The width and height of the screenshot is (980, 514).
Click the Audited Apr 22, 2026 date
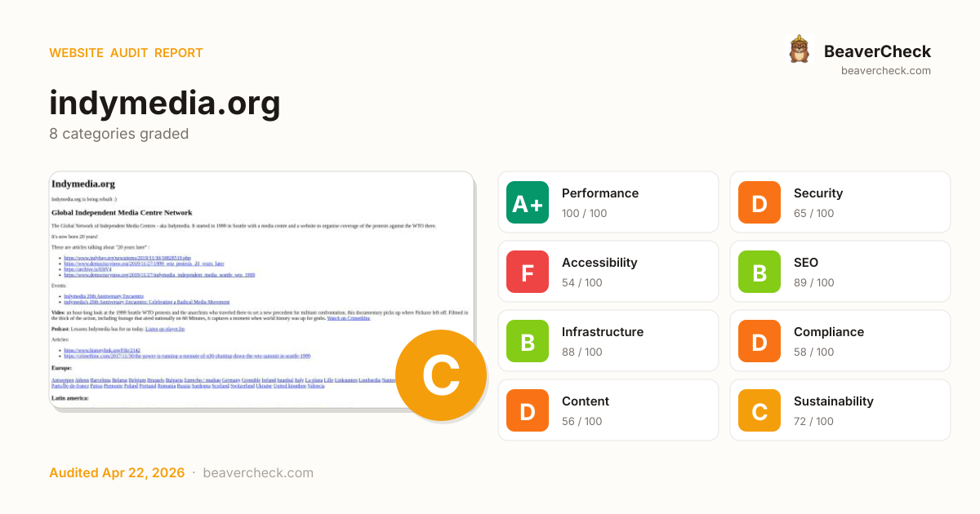(117, 473)
